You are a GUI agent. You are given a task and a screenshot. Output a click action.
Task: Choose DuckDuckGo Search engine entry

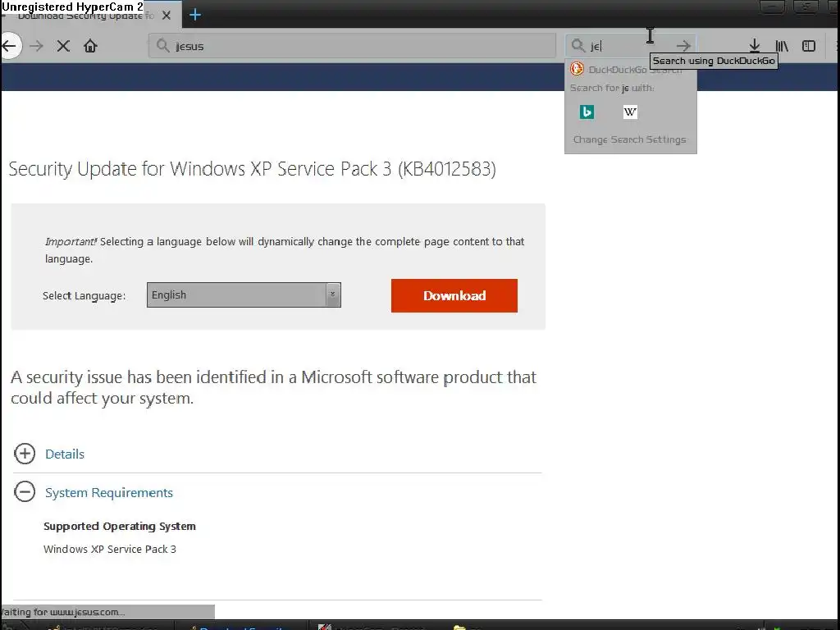[x=631, y=70]
